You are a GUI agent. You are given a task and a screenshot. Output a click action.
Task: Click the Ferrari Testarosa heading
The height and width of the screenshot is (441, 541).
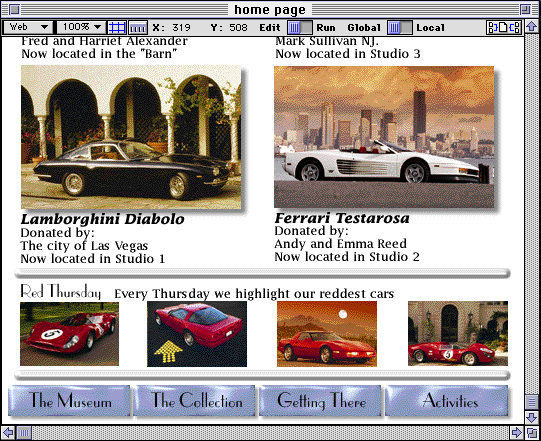point(342,218)
